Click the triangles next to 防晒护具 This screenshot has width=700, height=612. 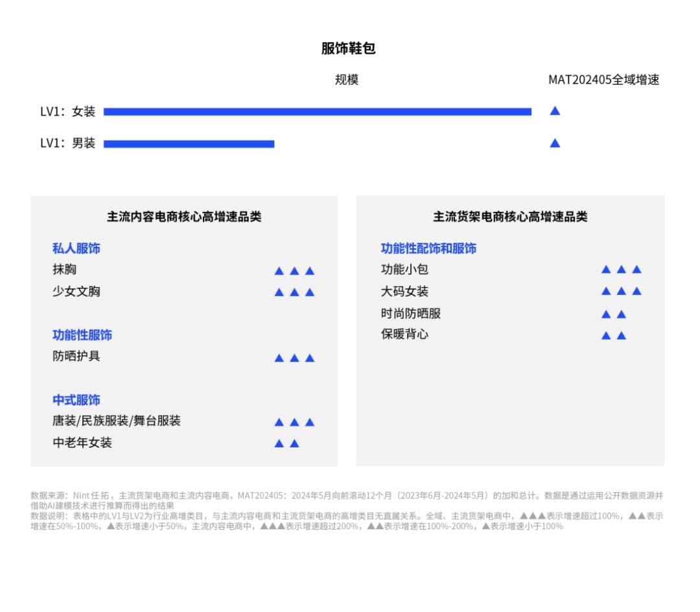[294, 358]
